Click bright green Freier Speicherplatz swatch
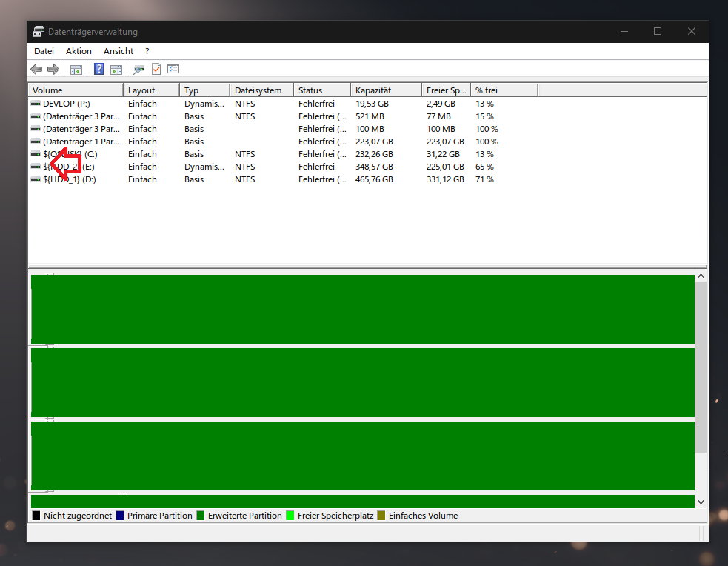The image size is (728, 566). [x=290, y=516]
